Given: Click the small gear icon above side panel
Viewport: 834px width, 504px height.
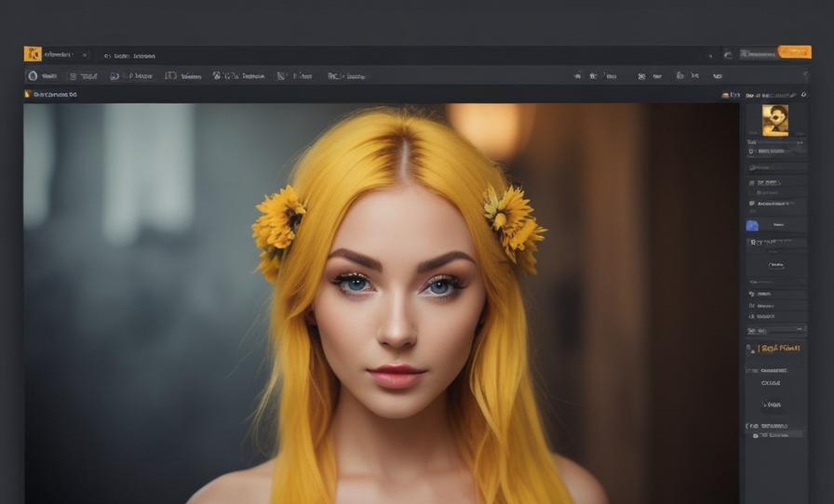Looking at the screenshot, I should 803,94.
